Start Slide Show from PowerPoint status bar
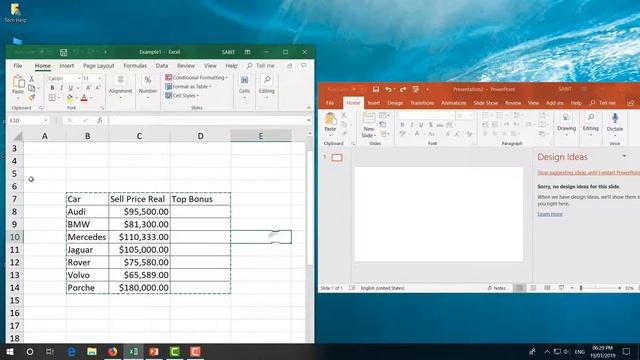Screen dimensions: 640x360 (x=562, y=288)
